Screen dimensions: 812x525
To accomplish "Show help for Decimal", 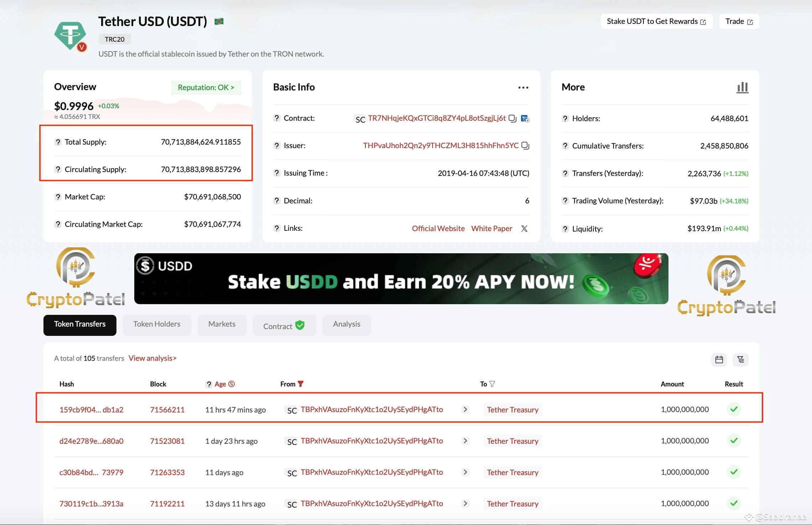I will coord(277,201).
